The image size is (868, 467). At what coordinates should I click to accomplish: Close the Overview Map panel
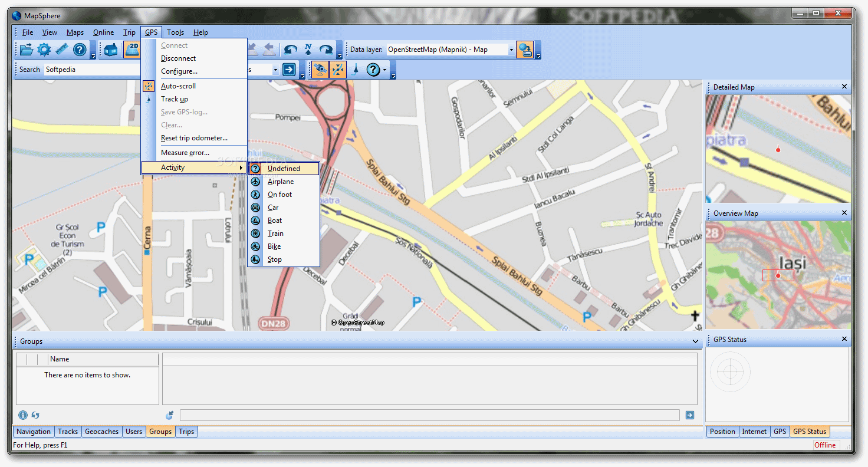click(x=844, y=213)
